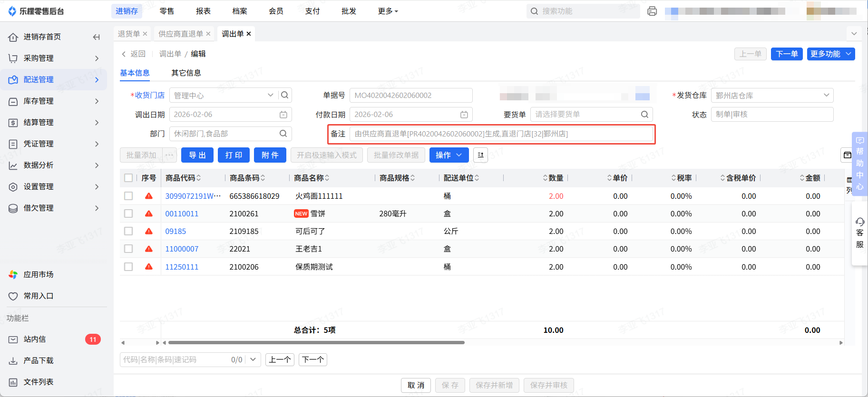This screenshot has width=868, height=397.
Task: Click the 导出 button
Action: pos(197,155)
